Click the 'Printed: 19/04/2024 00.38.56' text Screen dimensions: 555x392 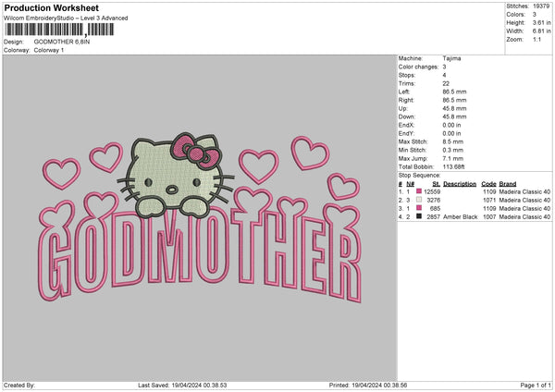[x=368, y=385]
